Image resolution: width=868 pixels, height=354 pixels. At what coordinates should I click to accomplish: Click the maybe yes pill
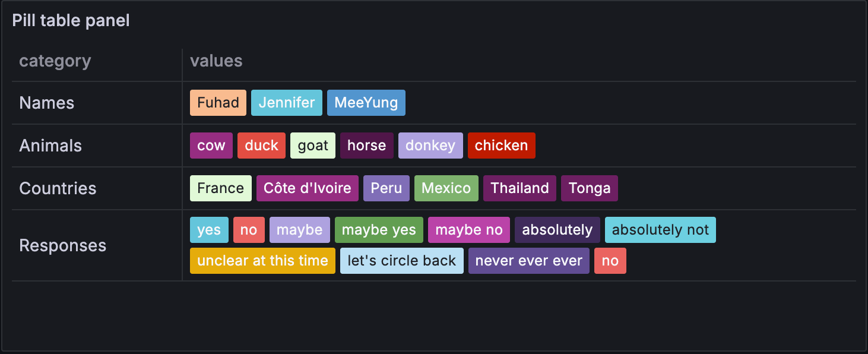coord(379,230)
